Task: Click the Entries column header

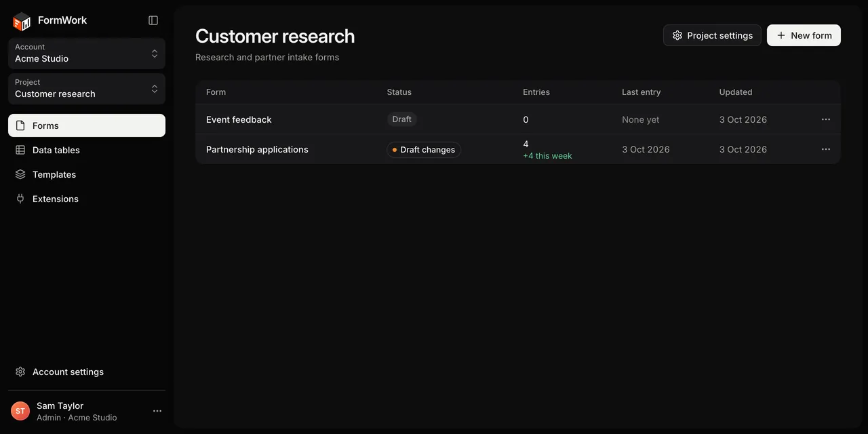Action: (536, 92)
